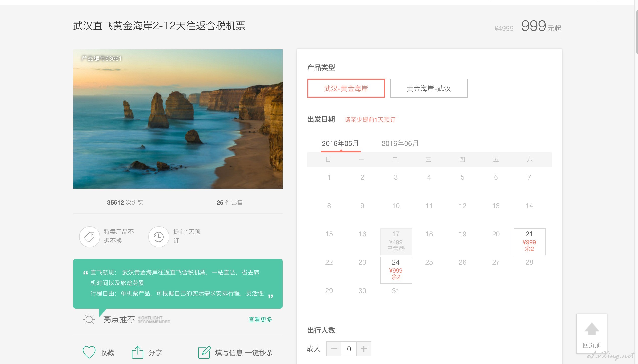Click calendar date 29
Image resolution: width=638 pixels, height=364 pixels.
329,291
